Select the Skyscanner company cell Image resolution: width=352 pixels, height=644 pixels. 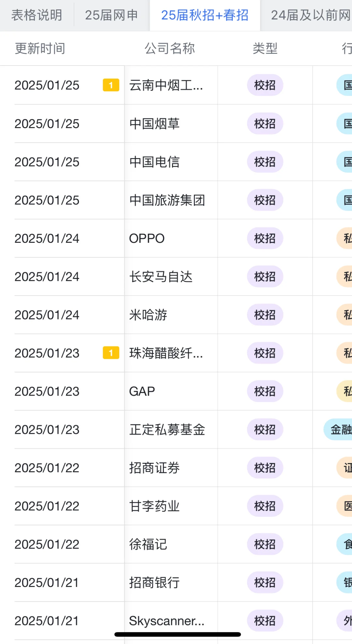click(166, 621)
